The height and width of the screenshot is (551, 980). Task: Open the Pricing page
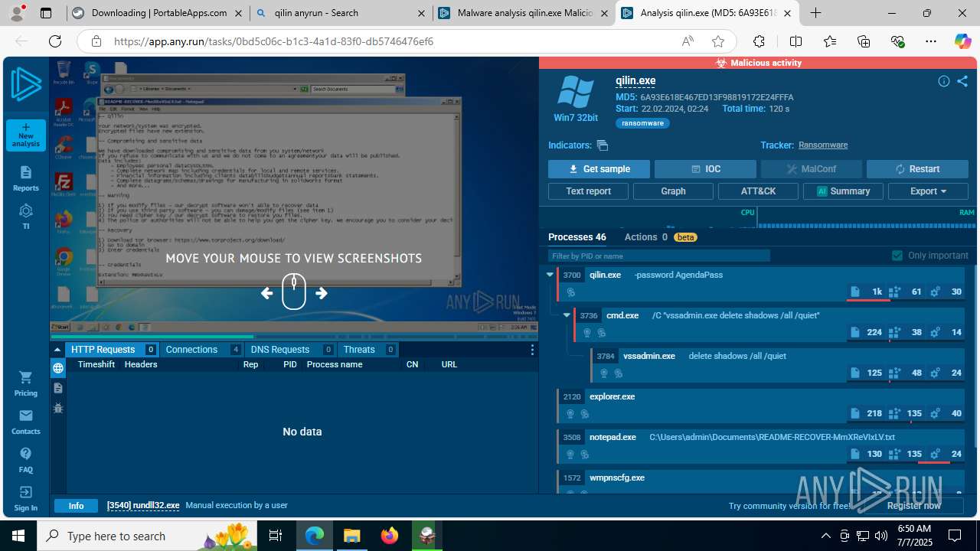(x=26, y=383)
